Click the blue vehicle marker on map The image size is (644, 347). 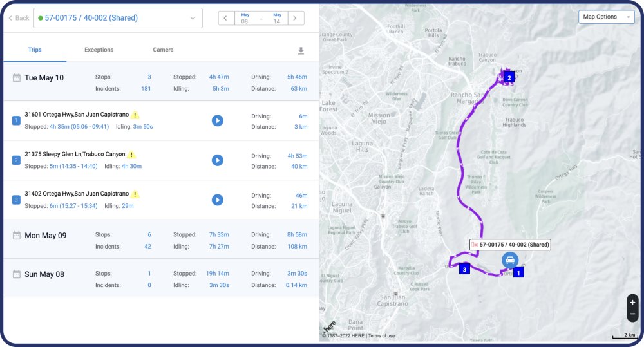pyautogui.click(x=510, y=261)
